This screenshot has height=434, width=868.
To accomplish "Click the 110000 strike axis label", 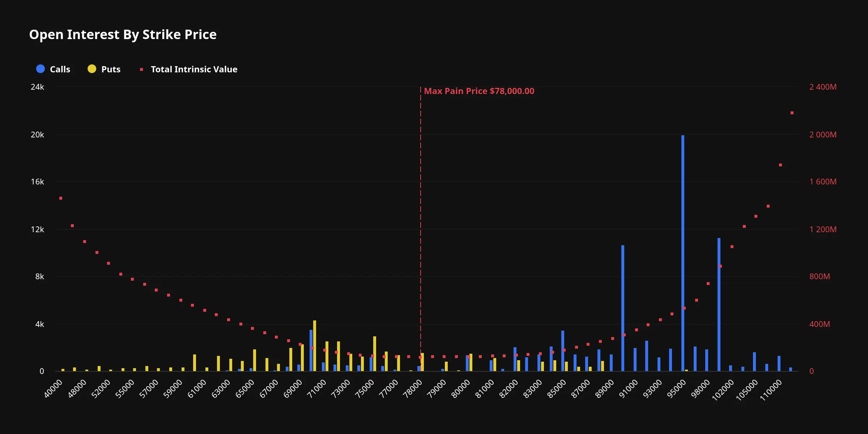I will (x=771, y=390).
